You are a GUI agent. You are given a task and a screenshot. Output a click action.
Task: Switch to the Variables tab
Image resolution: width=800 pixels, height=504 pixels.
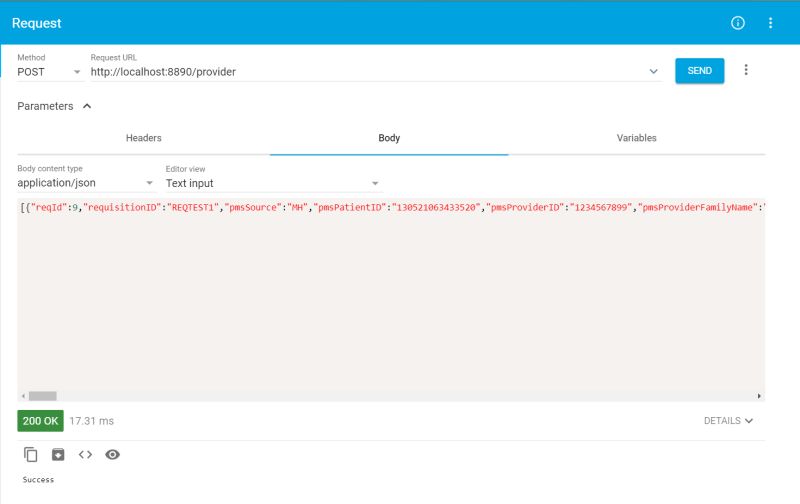(x=636, y=138)
